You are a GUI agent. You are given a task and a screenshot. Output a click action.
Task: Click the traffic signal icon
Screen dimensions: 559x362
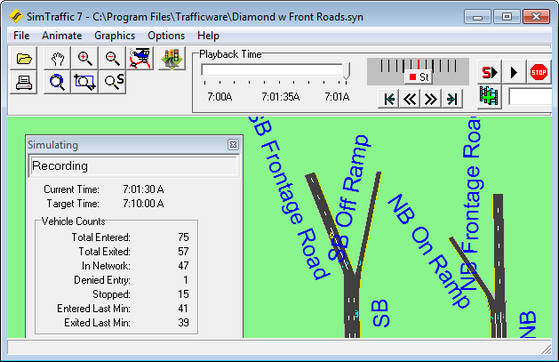(172, 58)
